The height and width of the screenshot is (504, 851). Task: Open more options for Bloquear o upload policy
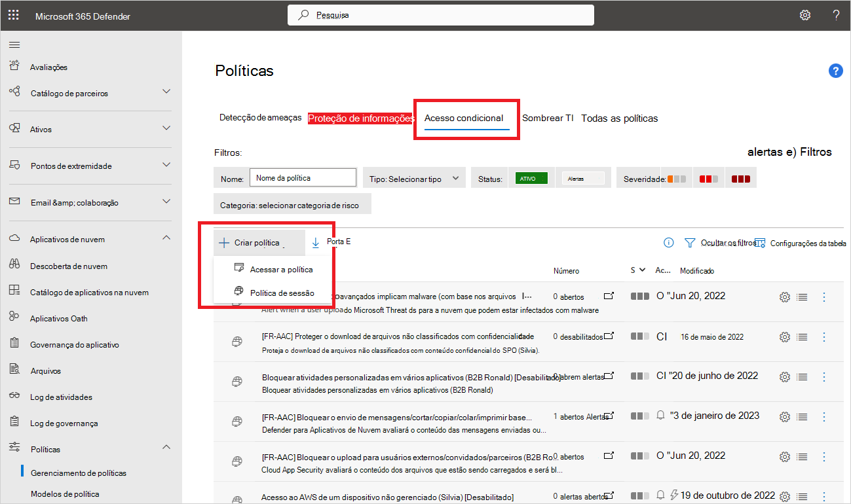coord(824,456)
